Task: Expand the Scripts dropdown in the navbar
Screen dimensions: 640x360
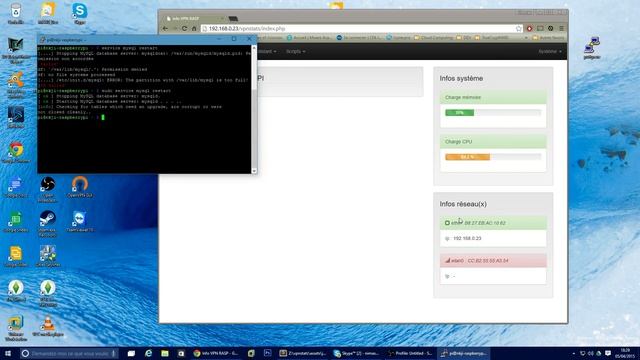Action: pos(296,51)
